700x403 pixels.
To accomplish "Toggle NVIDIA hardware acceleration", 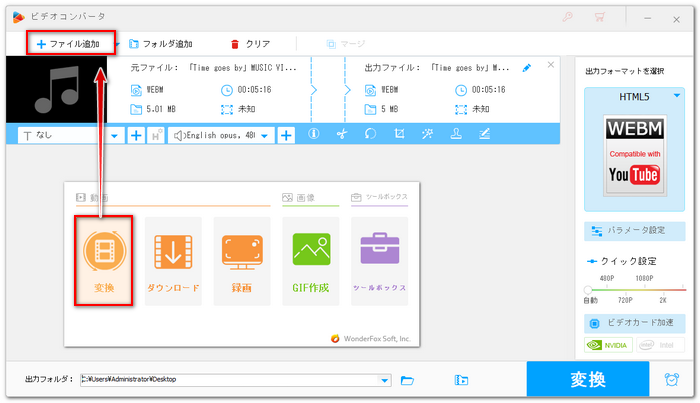I will pyautogui.click(x=607, y=345).
